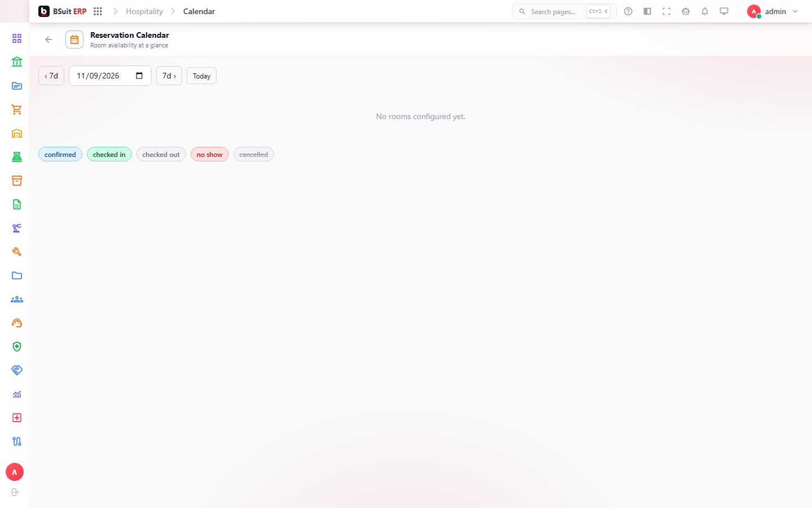Open the green shield module icon
The height and width of the screenshot is (508, 812).
click(17, 347)
